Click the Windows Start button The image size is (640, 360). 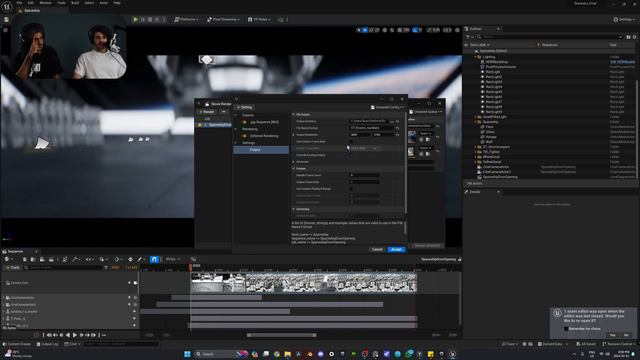click(x=187, y=354)
